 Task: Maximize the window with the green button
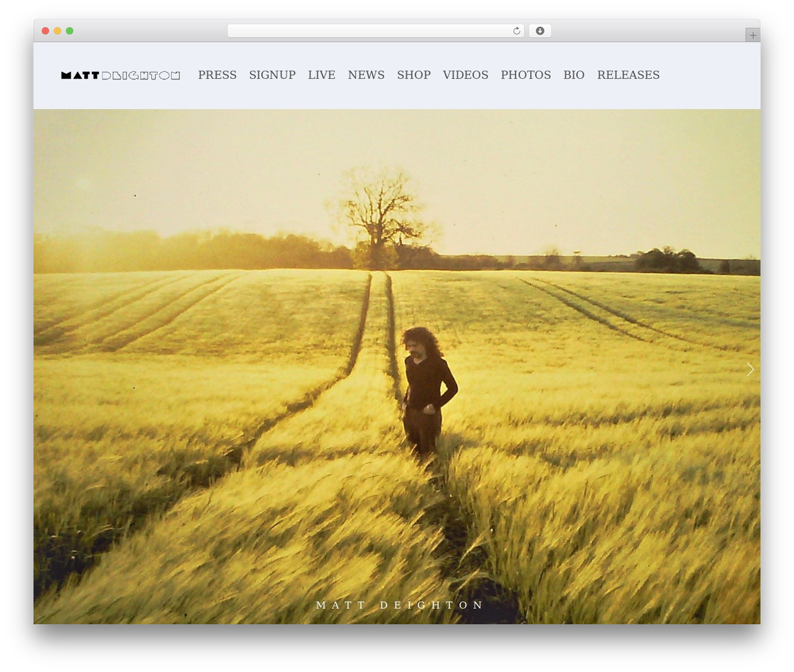(x=69, y=31)
